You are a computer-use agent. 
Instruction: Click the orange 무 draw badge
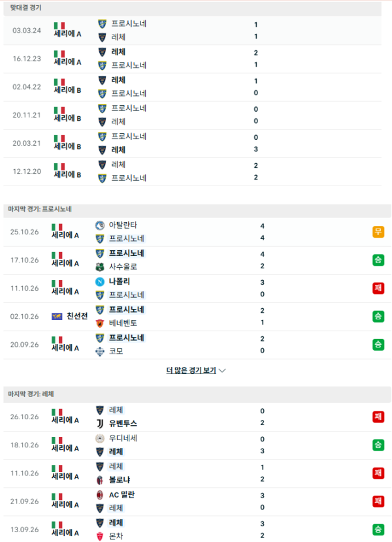[378, 232]
